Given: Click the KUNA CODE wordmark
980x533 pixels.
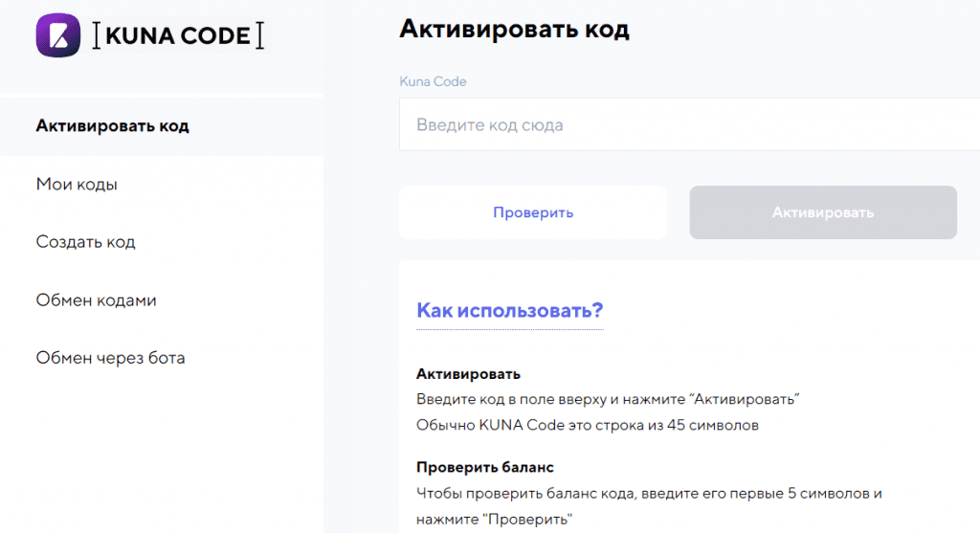Looking at the screenshot, I should pos(178,35).
